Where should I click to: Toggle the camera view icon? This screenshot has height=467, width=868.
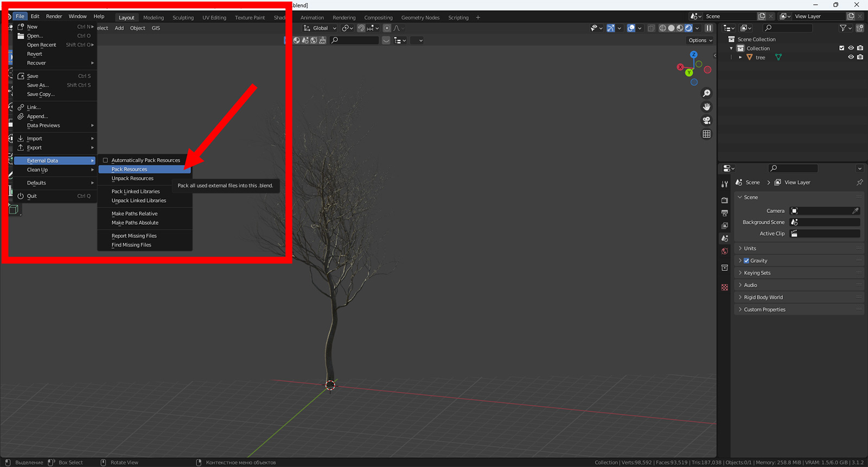pos(706,121)
